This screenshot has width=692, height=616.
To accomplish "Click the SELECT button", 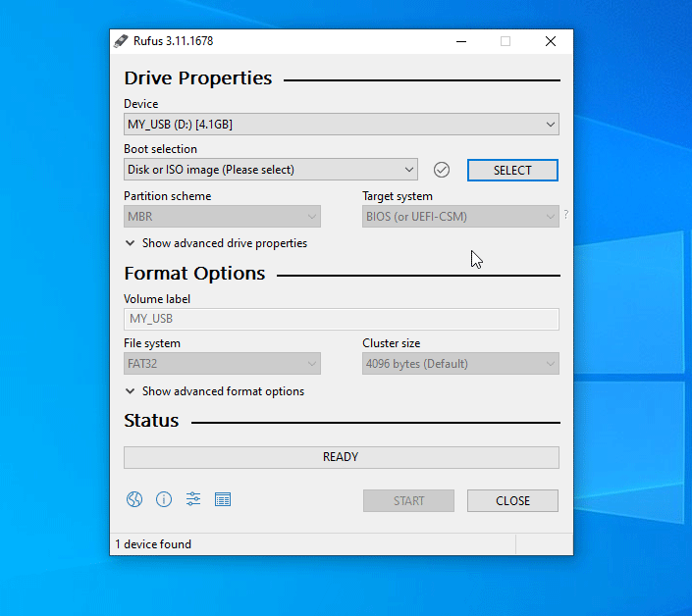I will pyautogui.click(x=512, y=171).
